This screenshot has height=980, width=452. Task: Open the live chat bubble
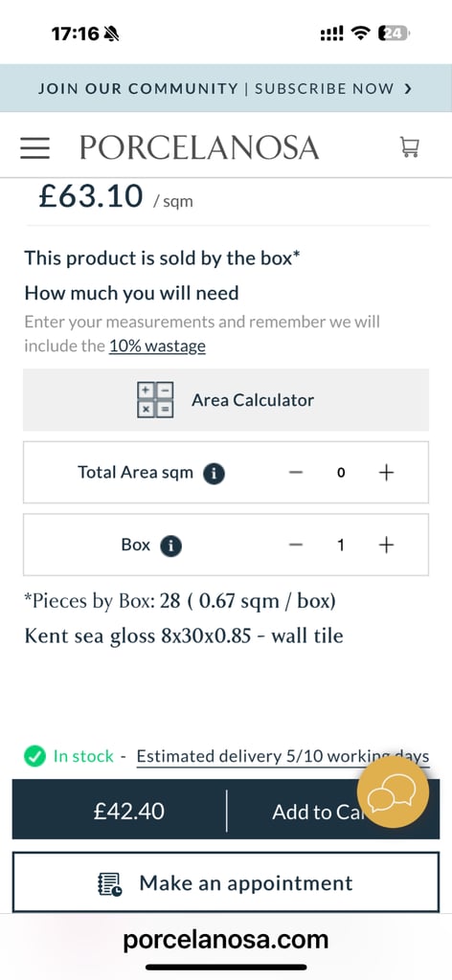(x=393, y=793)
